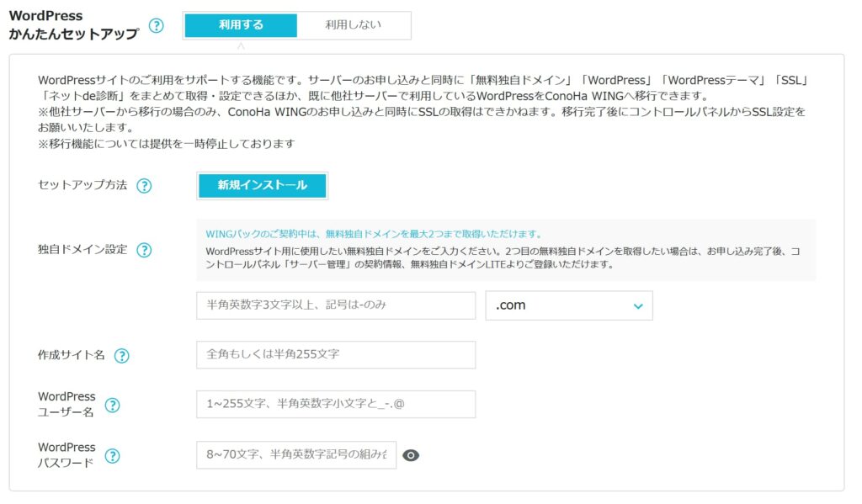
Task: Click the 作成サイト名 text field
Action: pyautogui.click(x=336, y=355)
